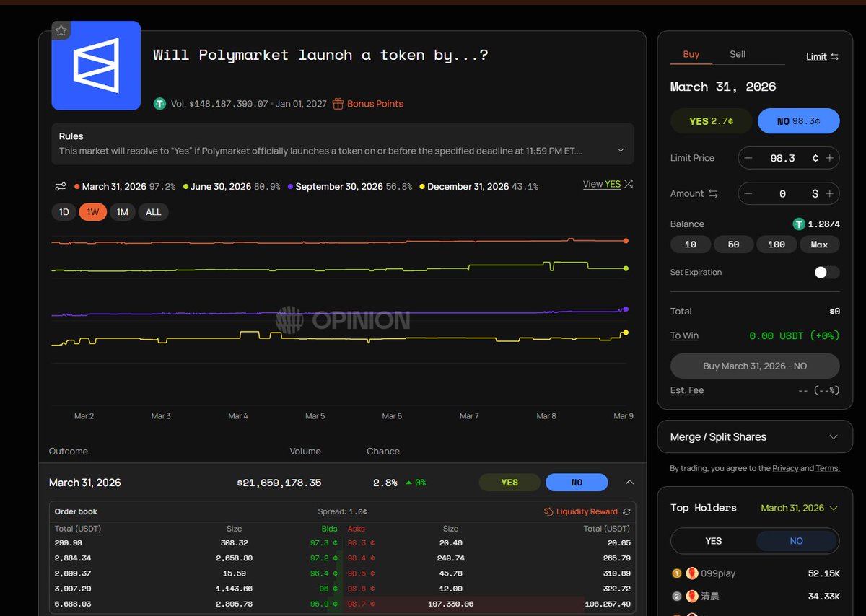
Task: Click the Amount input field
Action: point(782,194)
